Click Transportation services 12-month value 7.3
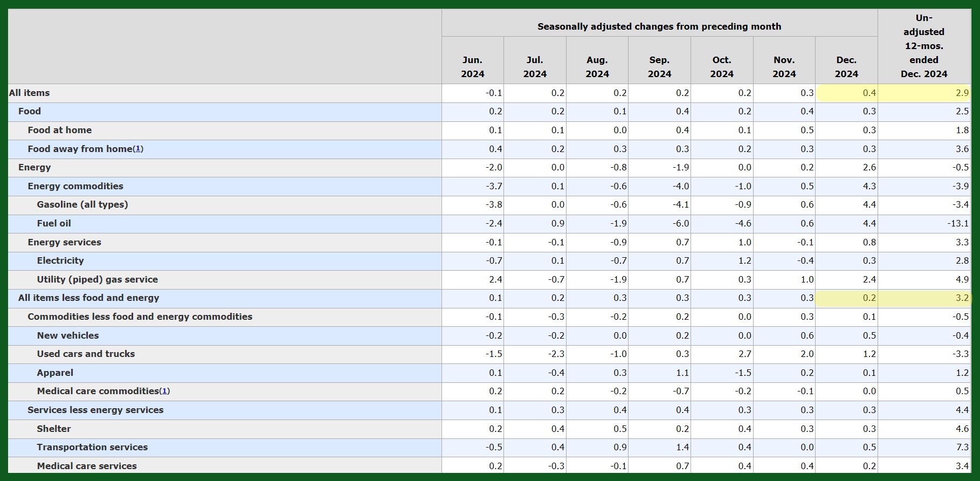The width and height of the screenshot is (980, 481). pyautogui.click(x=962, y=447)
